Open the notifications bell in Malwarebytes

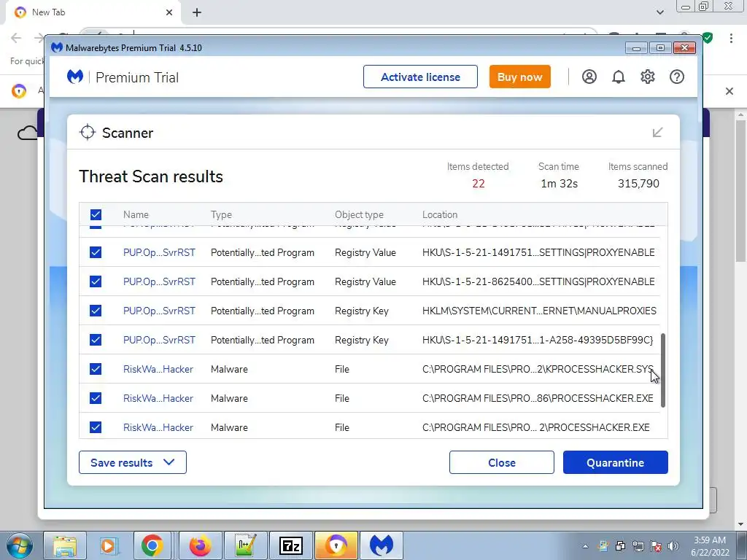tap(619, 77)
